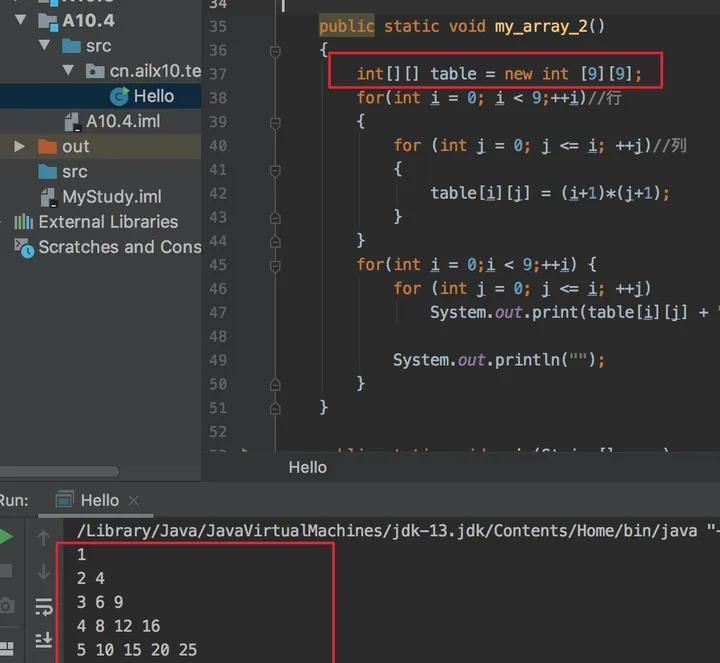720x663 pixels.
Task: Switch to the Hello run tab
Action: coord(98,500)
